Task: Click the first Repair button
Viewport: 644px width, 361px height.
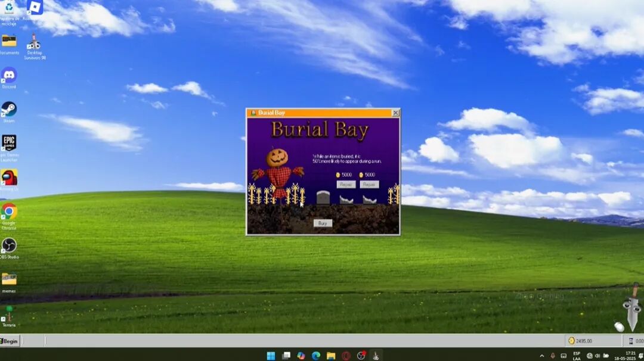Action: point(346,185)
